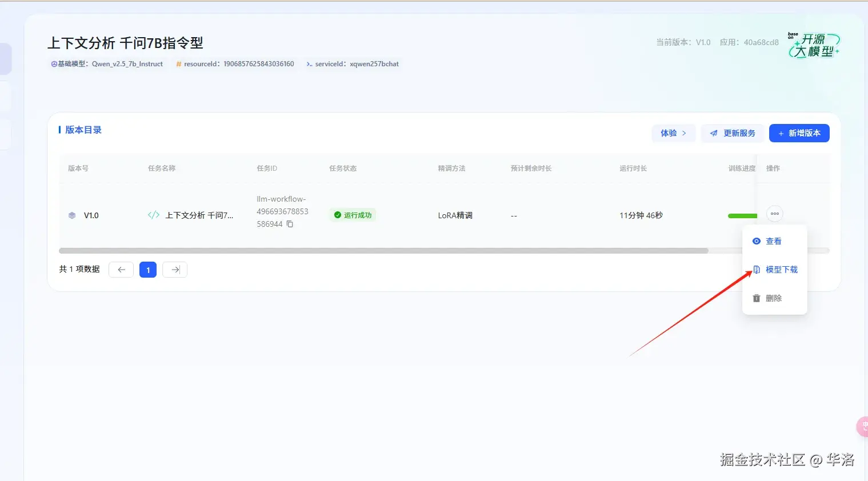Click the 任务状态 column header

point(343,169)
